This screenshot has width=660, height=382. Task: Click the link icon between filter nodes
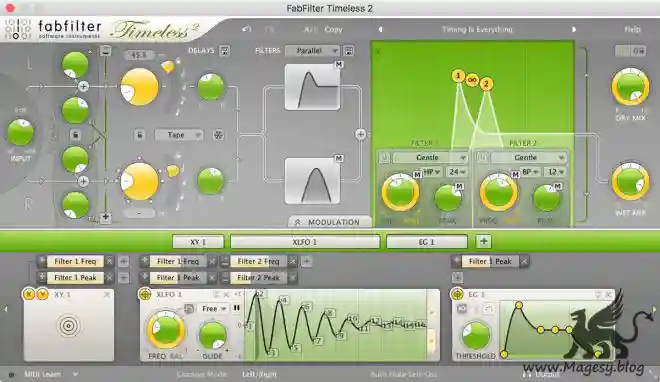[x=472, y=80]
